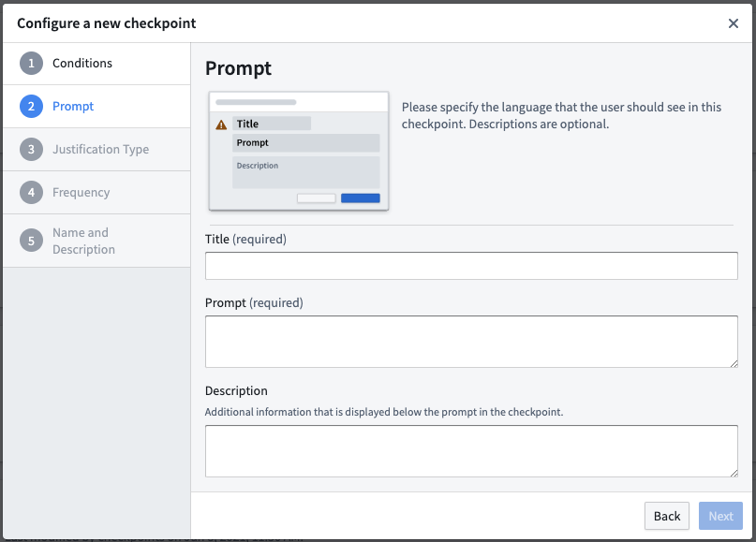The width and height of the screenshot is (756, 542).
Task: Click the Description field label
Action: click(236, 390)
